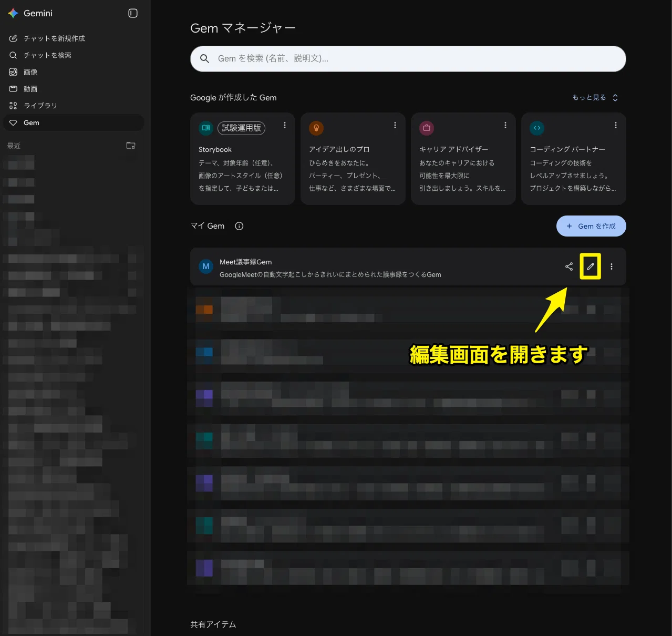Viewport: 672px width, 636px height.
Task: Click the Gemini sparkle logo
Action: (x=13, y=13)
